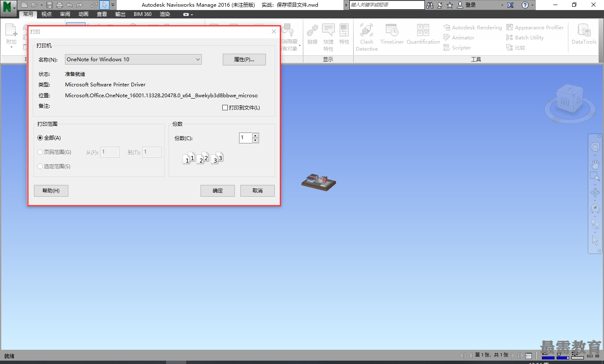
Task: Click the Help question mark icon
Action: pyautogui.click(x=525, y=5)
